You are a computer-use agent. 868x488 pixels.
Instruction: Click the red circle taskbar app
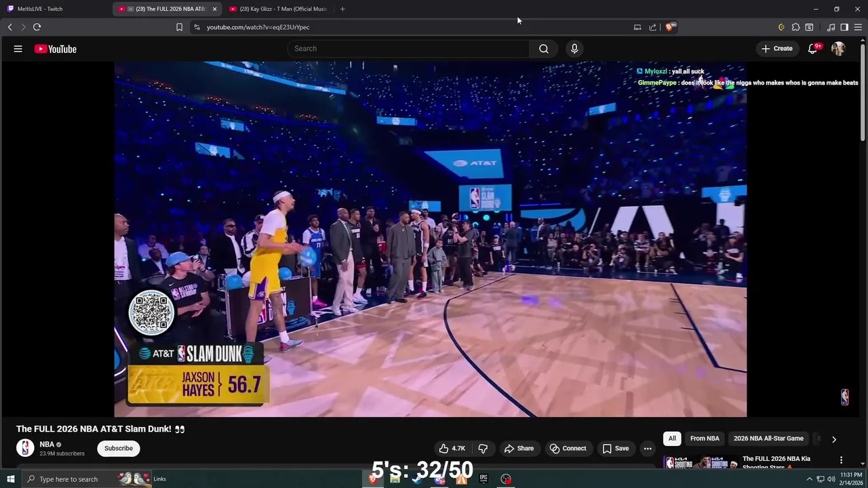click(506, 479)
